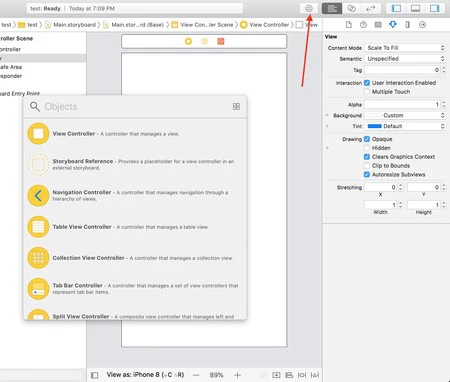The height and width of the screenshot is (382, 450).
Task: Pick the Collection View Controller object icon
Action: pos(38,258)
